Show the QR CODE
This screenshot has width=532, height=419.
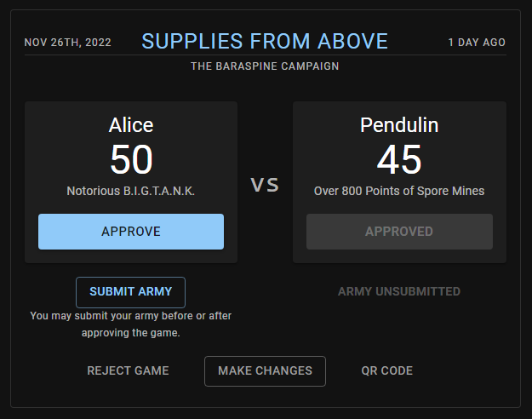[x=386, y=370]
